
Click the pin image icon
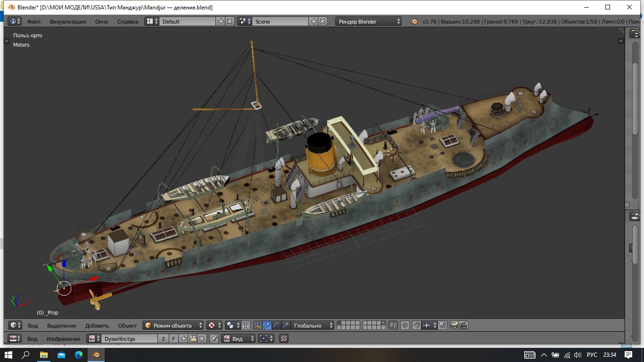click(214, 338)
